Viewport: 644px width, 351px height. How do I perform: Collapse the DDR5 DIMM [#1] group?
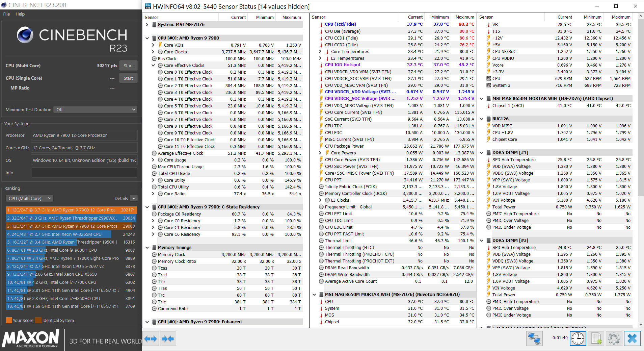pos(482,153)
